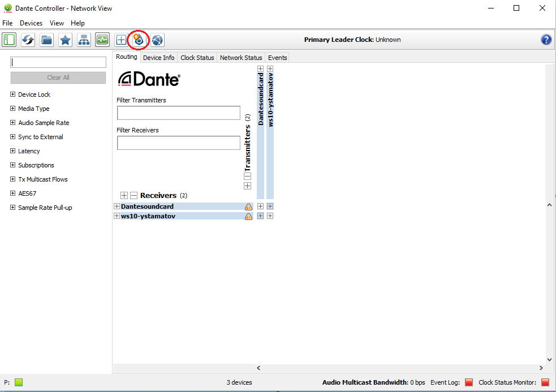Expand the Subscriptions filter
The image size is (556, 392).
pos(13,165)
